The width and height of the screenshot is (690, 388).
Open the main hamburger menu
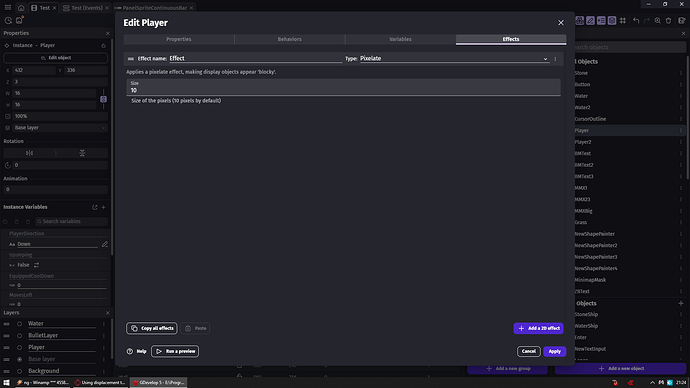8,7
